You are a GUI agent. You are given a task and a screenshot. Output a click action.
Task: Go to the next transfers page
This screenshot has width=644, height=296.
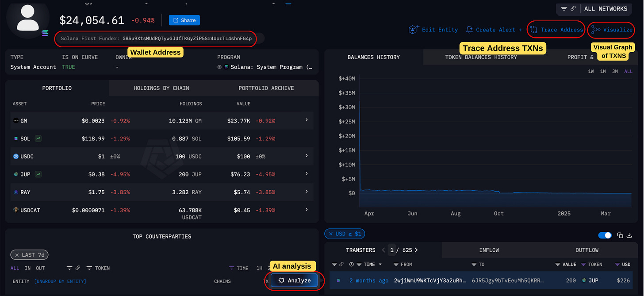pos(416,250)
